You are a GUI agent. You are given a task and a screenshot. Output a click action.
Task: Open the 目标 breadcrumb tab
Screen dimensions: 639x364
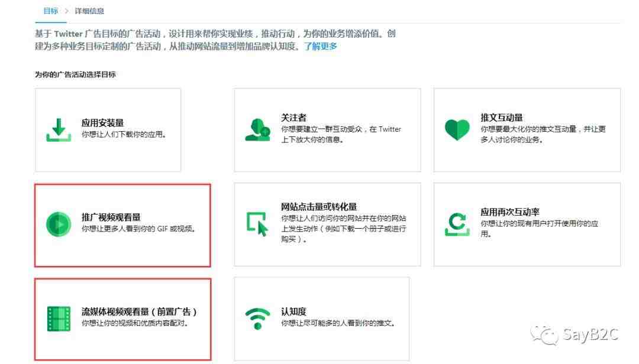50,11
